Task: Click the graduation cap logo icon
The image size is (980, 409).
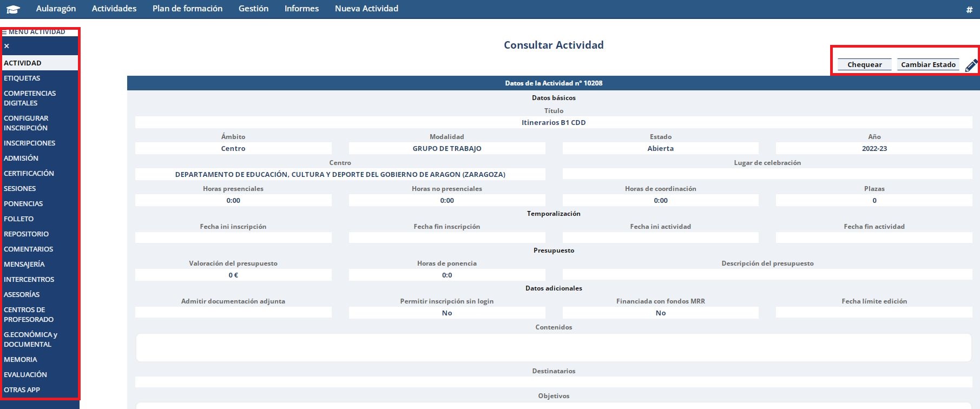Action: (13, 9)
